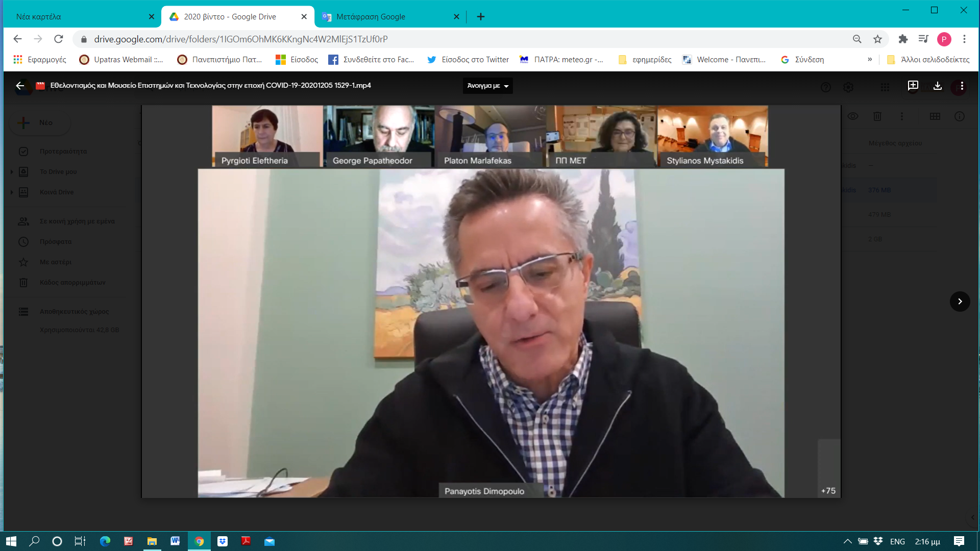The image size is (980, 551).
Task: Open 'Πρόσφατα' in Drive sidebar
Action: [x=56, y=241]
